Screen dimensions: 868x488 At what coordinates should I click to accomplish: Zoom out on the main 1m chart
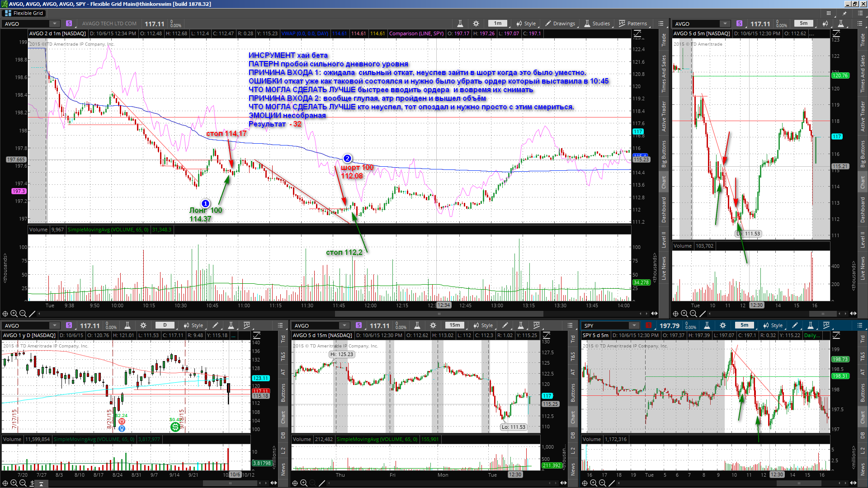point(23,314)
